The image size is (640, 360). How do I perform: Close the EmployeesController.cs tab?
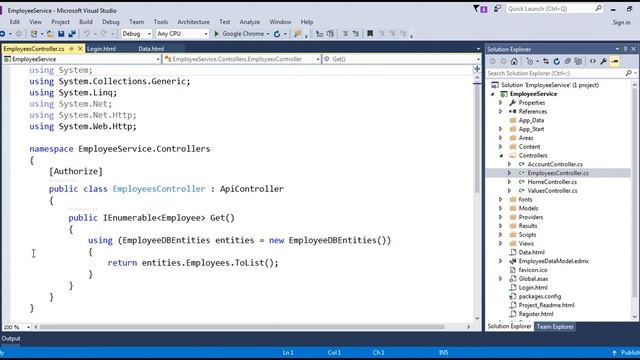tap(80, 49)
